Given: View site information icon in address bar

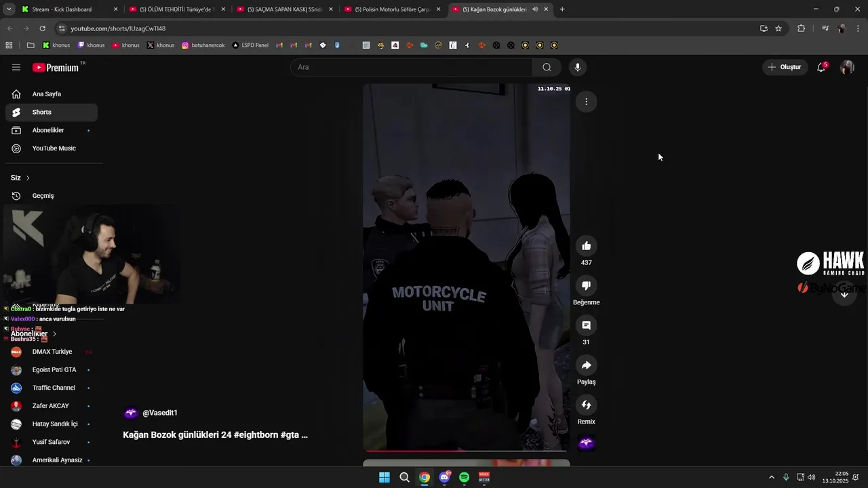Looking at the screenshot, I should [x=62, y=28].
